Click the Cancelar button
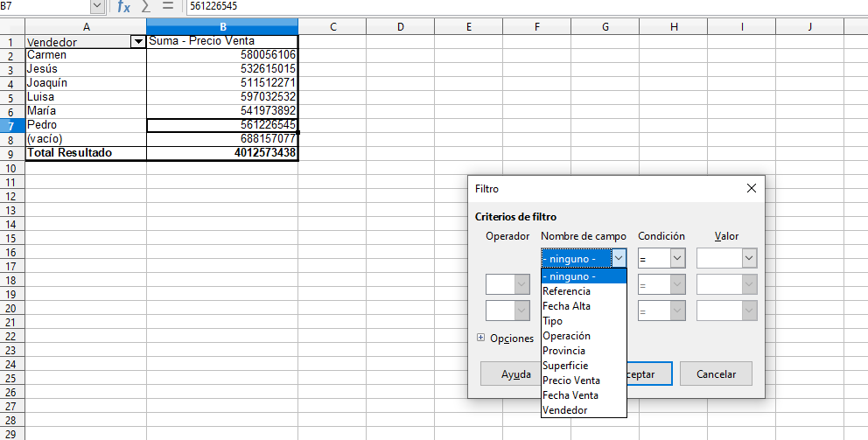The width and height of the screenshot is (868, 440). pos(716,374)
